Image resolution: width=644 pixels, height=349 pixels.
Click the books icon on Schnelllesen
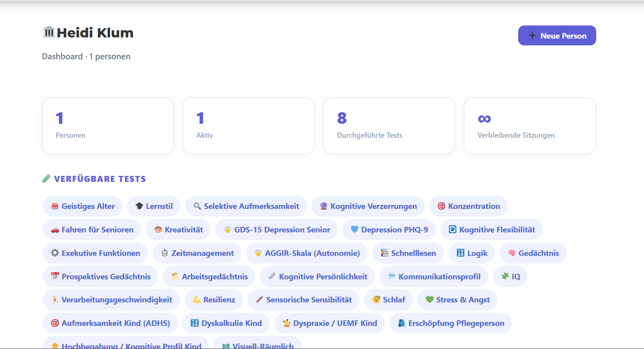click(x=384, y=253)
